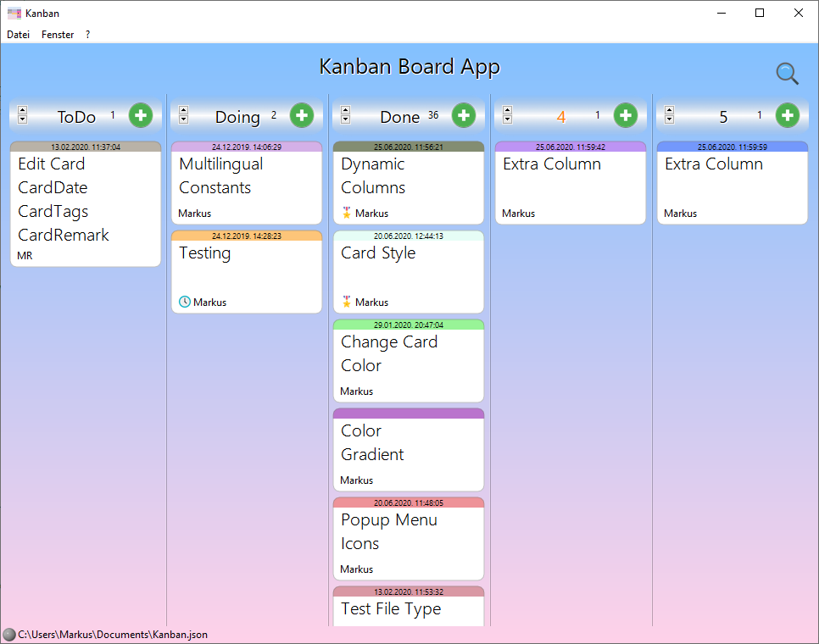Open the Datei menu
Screen dimensions: 819x644
click(x=18, y=34)
